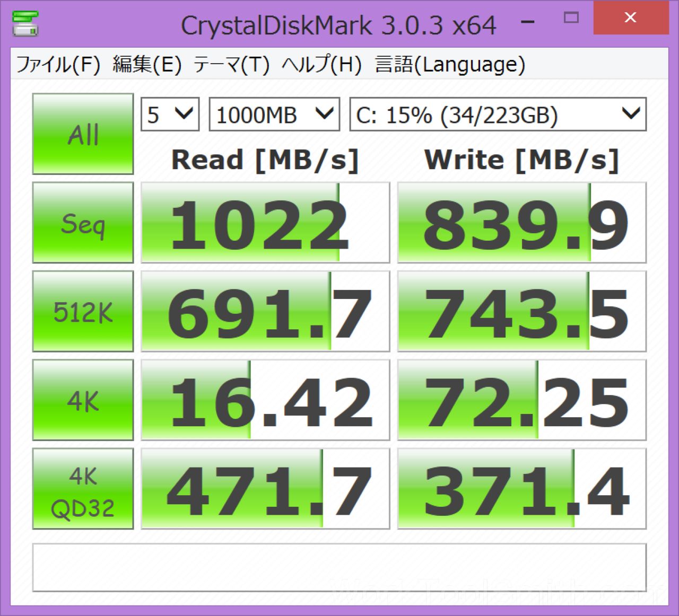Image resolution: width=679 pixels, height=616 pixels.
Task: Start the Seq sequential test
Action: 83,223
